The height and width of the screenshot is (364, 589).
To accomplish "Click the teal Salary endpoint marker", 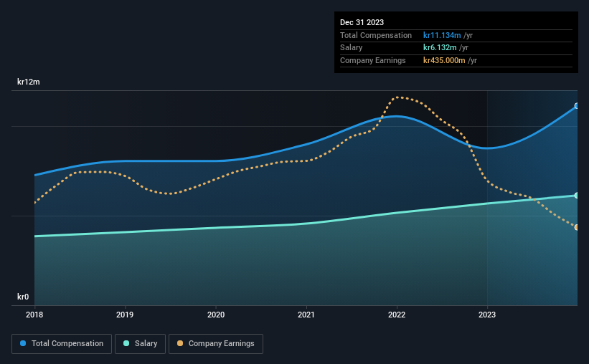I will [577, 196].
